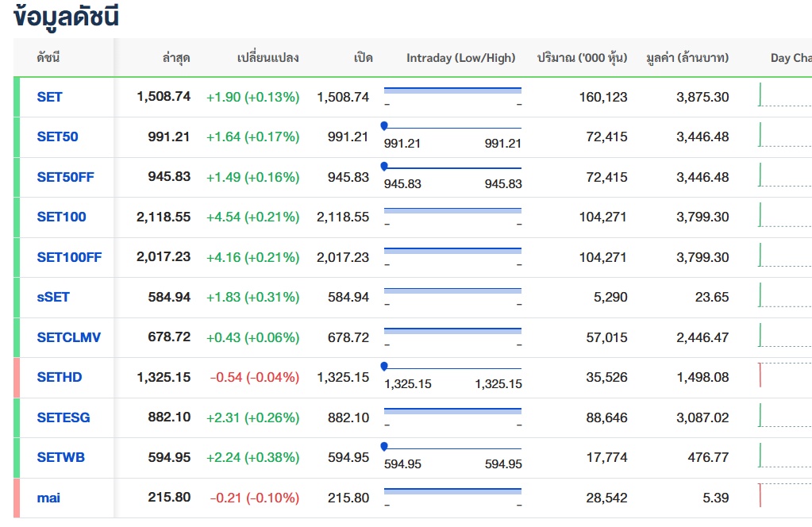Select the SET100FF index link
Image resolution: width=812 pixels, height=527 pixels.
(x=69, y=257)
